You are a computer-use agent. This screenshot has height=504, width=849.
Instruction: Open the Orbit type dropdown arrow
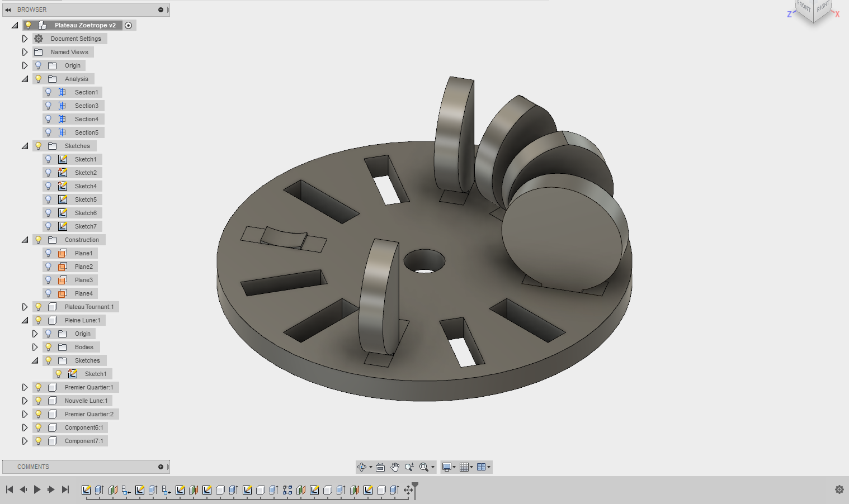click(370, 467)
